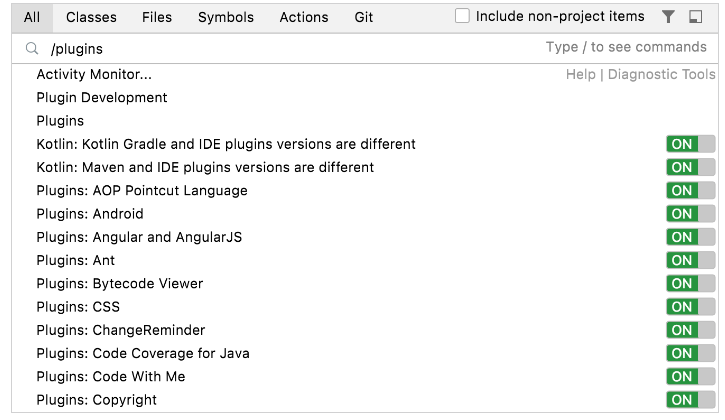Disable Plugins: Angular and AngularJS switch
The width and height of the screenshot is (725, 420).
[x=690, y=237]
